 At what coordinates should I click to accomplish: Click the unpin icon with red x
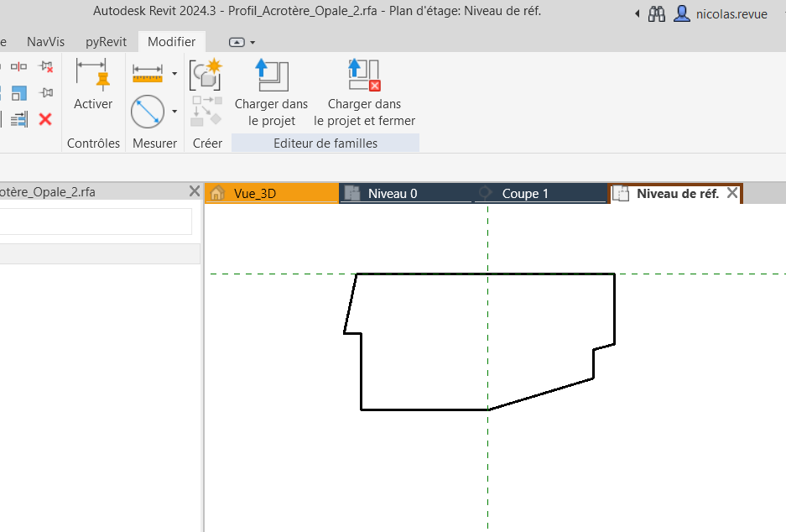click(x=45, y=66)
